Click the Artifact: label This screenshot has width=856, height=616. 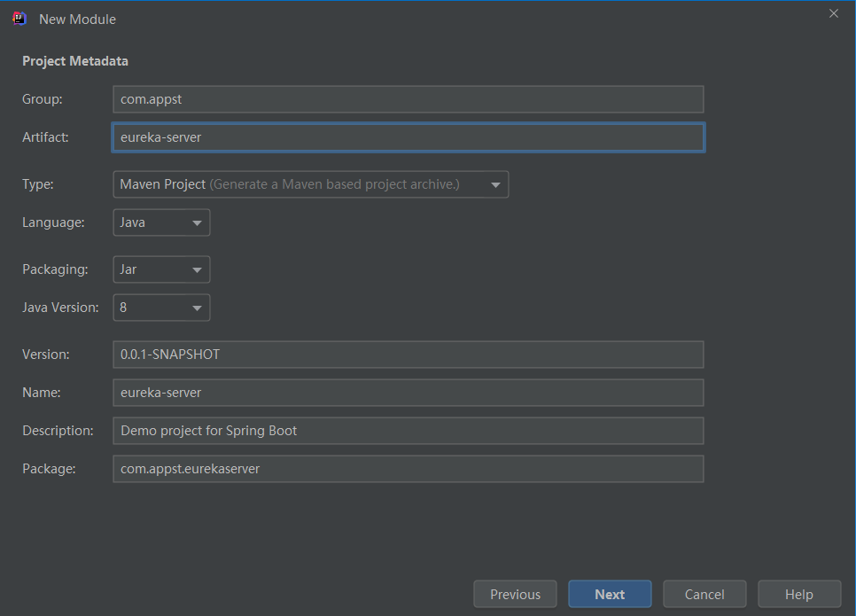coord(45,137)
